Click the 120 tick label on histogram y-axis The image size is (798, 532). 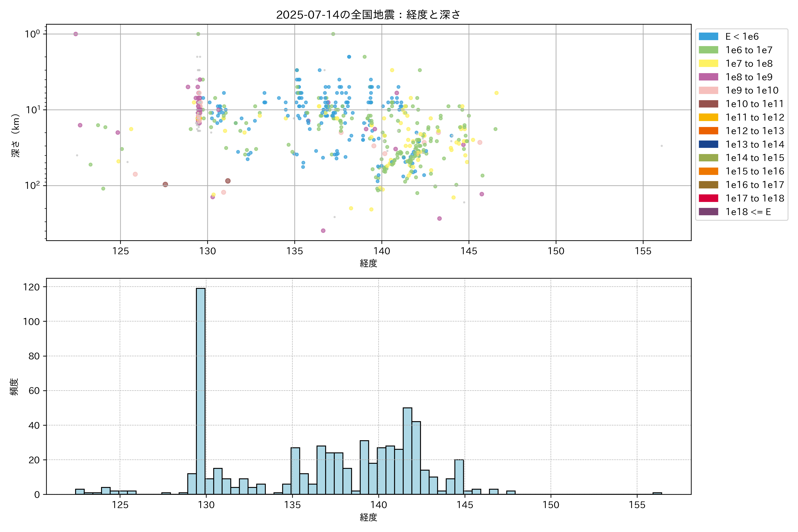pyautogui.click(x=31, y=287)
